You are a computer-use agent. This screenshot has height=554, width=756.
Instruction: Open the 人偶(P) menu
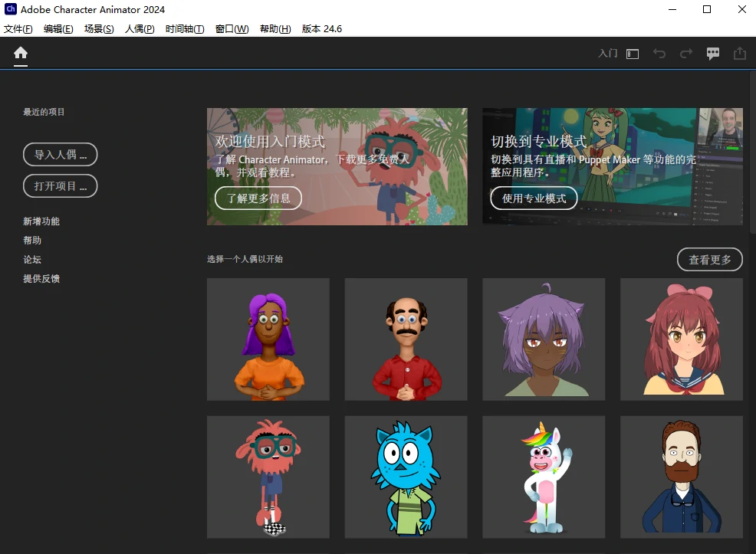[140, 29]
